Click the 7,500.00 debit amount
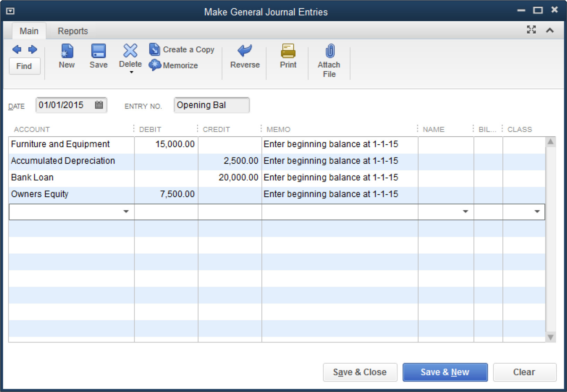The width and height of the screenshot is (567, 392). click(x=177, y=194)
